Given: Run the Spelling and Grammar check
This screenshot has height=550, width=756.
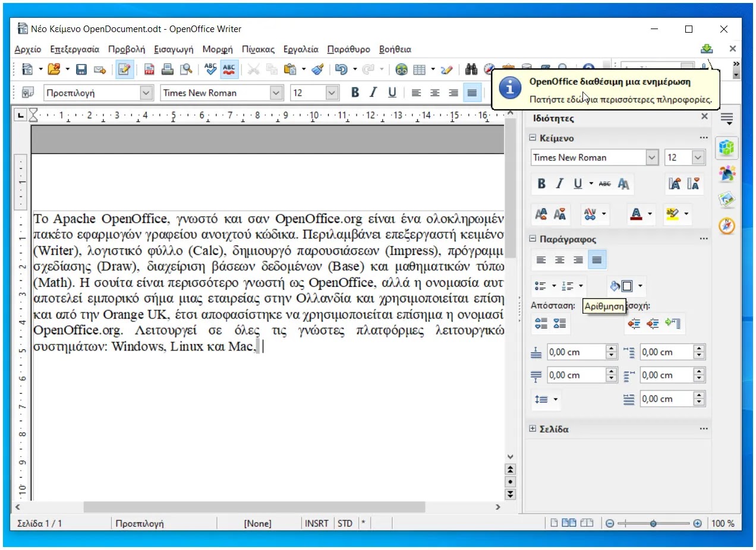Looking at the screenshot, I should pyautogui.click(x=211, y=69).
